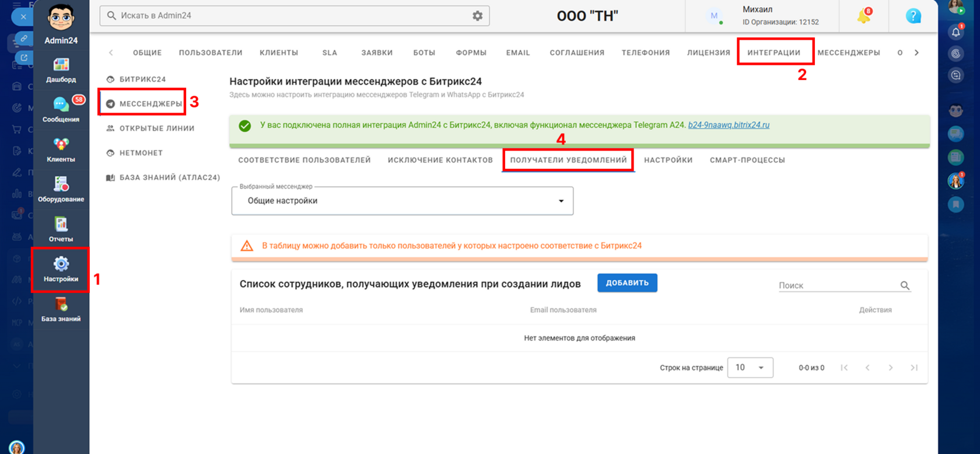Open ИСКЛЮЧЕНИЕ КОНТАКТОВ sub-tab
980x454 pixels.
point(440,160)
